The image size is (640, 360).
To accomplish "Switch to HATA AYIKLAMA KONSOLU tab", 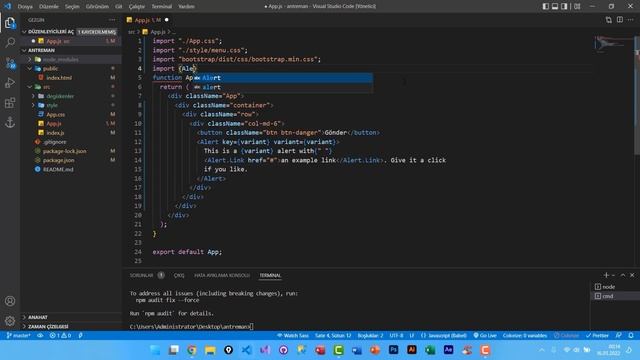I will 222,276.
